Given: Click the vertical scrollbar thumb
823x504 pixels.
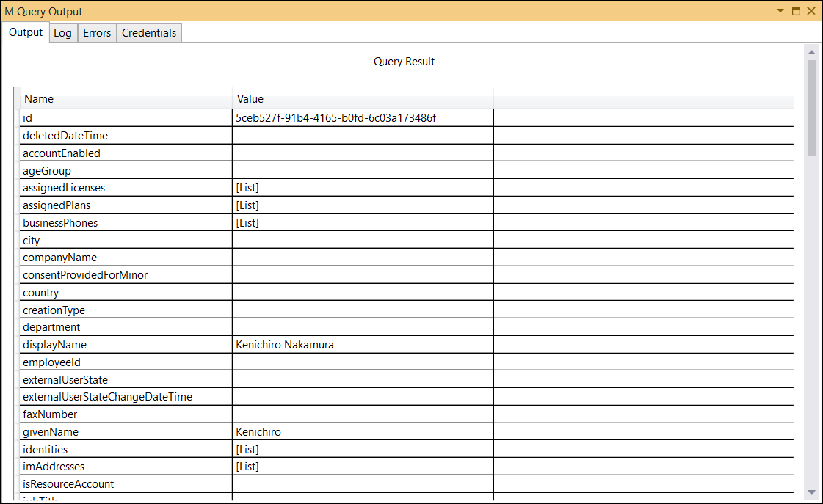Looking at the screenshot, I should click(x=811, y=108).
